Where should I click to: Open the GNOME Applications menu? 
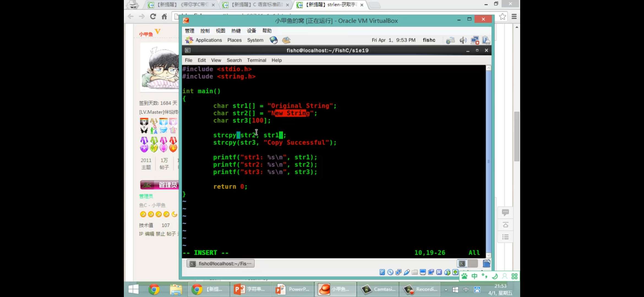(204, 40)
